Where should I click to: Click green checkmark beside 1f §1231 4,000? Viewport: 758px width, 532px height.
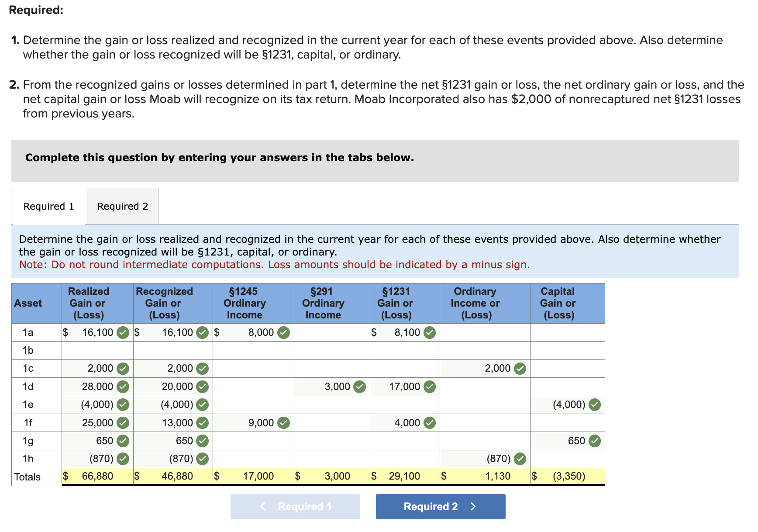[430, 423]
